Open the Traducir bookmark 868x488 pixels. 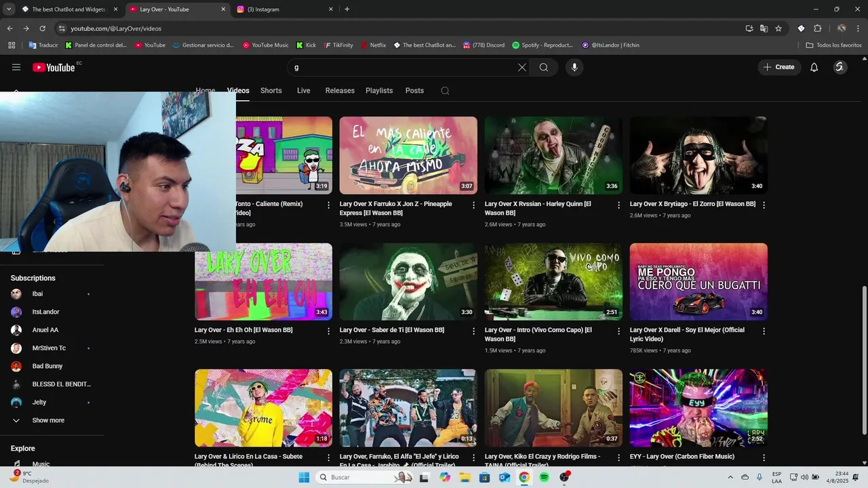tap(43, 45)
